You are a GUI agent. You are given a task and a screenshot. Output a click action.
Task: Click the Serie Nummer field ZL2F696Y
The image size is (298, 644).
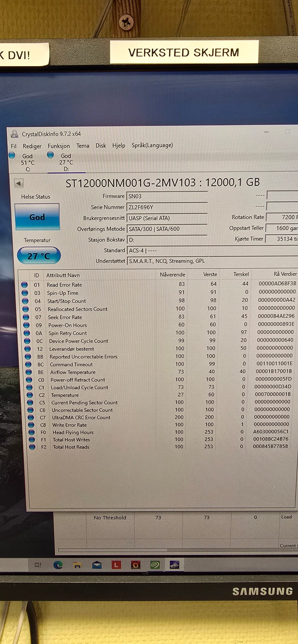coord(167,207)
